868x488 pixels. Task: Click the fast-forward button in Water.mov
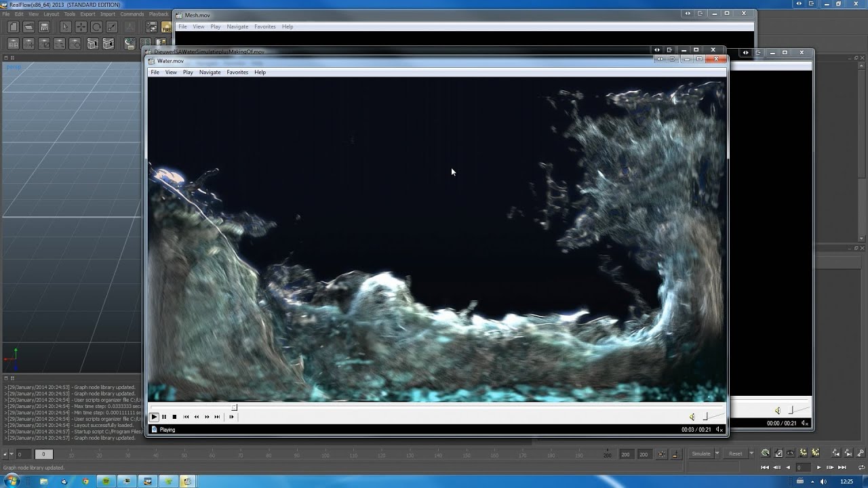click(x=207, y=417)
